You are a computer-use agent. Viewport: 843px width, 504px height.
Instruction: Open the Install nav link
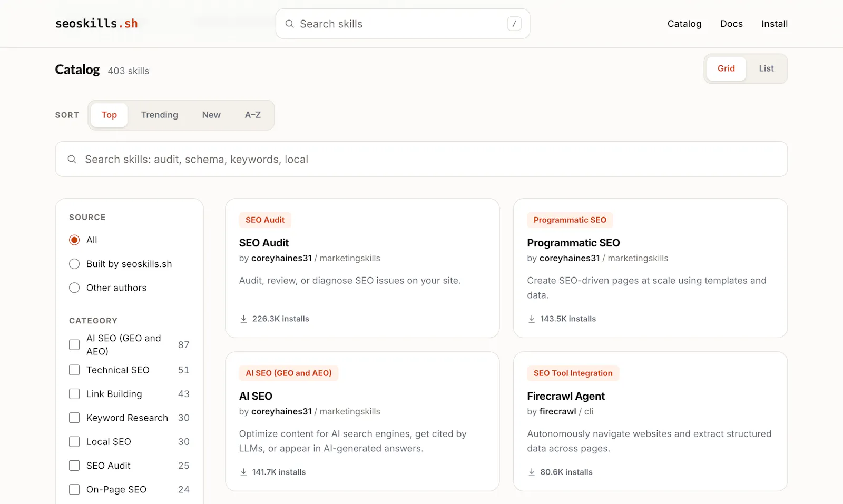775,24
